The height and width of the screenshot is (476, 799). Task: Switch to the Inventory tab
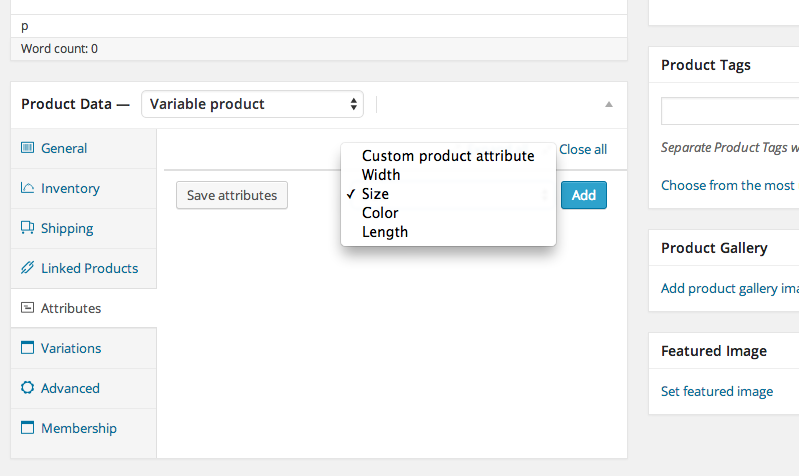click(x=84, y=189)
